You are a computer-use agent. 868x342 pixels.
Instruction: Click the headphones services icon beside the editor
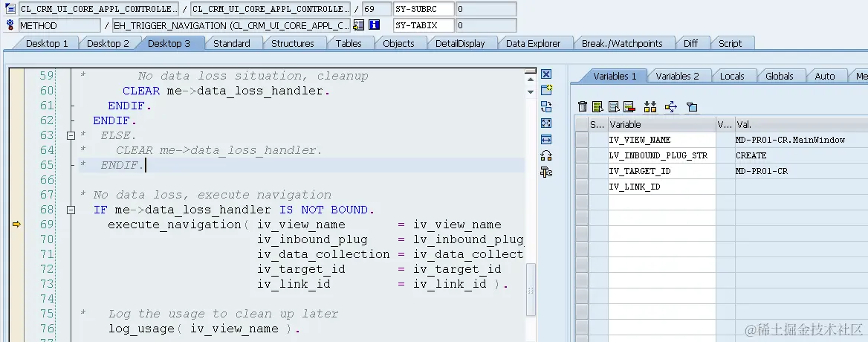546,155
